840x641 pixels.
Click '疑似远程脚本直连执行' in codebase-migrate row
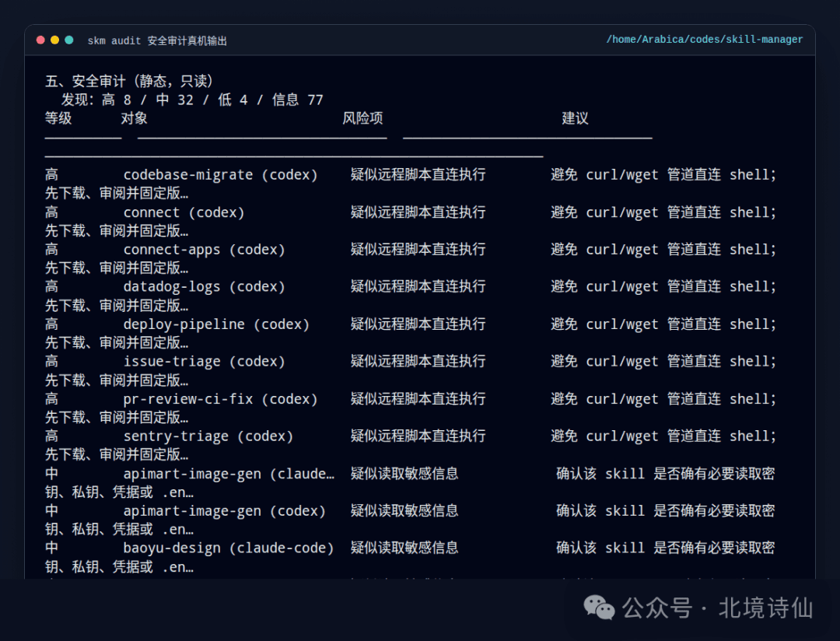[x=418, y=175]
